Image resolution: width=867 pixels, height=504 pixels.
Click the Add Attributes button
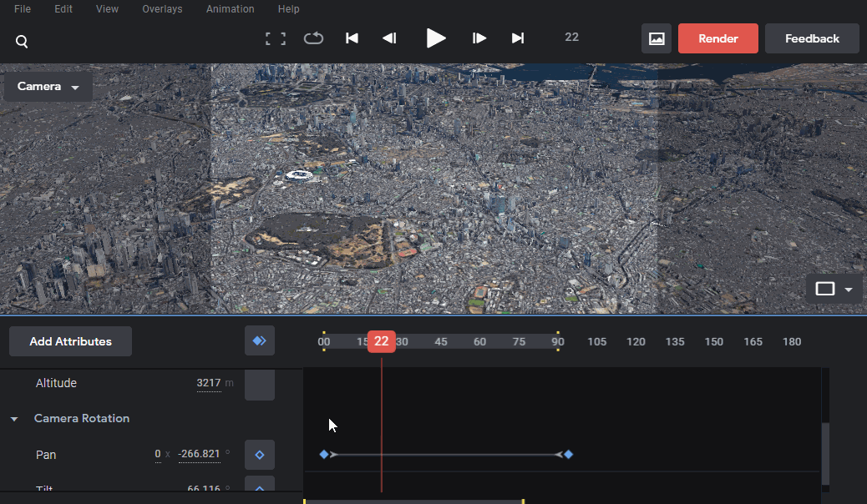pyautogui.click(x=71, y=341)
